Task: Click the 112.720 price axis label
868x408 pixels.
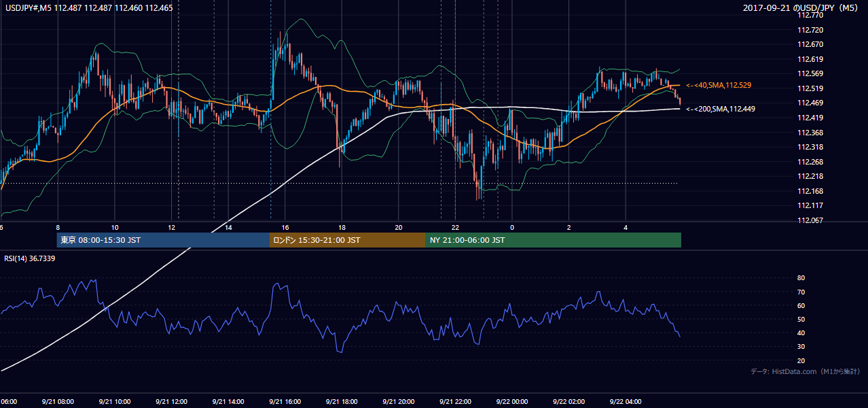Action: point(811,30)
